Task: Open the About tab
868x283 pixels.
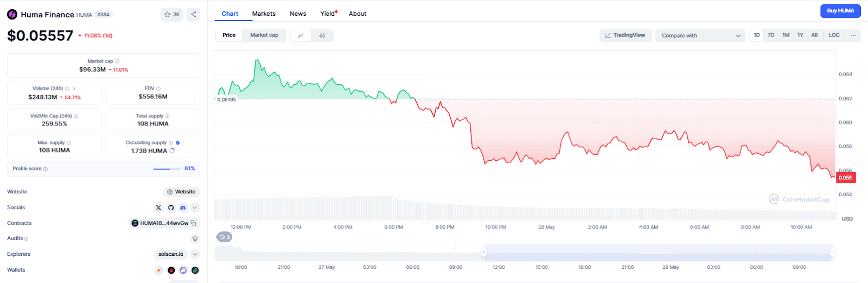Action: (x=358, y=14)
